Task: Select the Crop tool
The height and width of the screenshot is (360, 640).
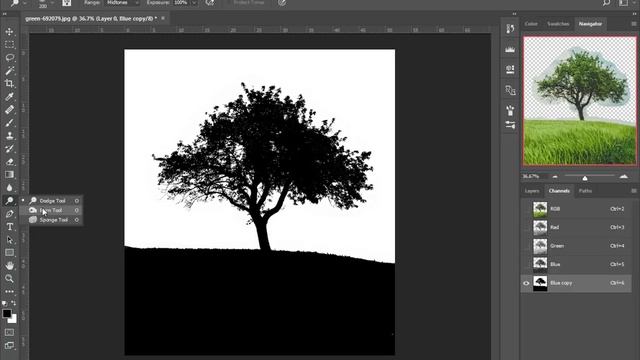Action: pyautogui.click(x=9, y=84)
